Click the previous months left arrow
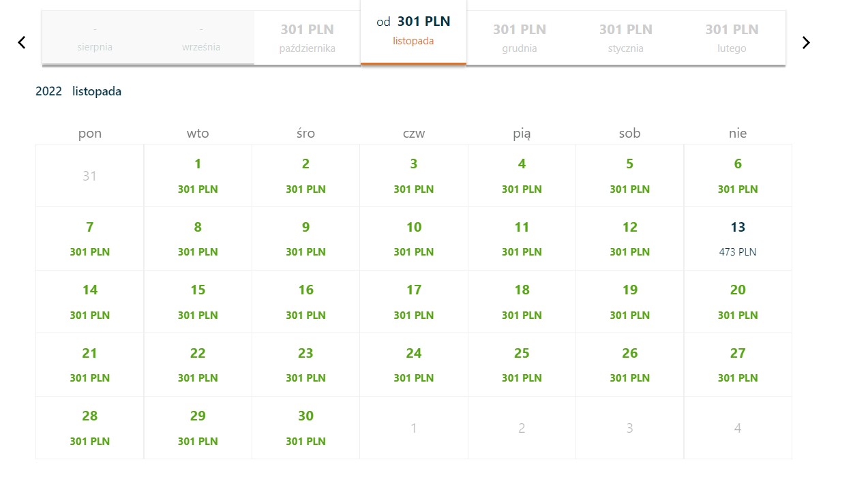Viewport: 868px width, 492px height. pyautogui.click(x=21, y=42)
